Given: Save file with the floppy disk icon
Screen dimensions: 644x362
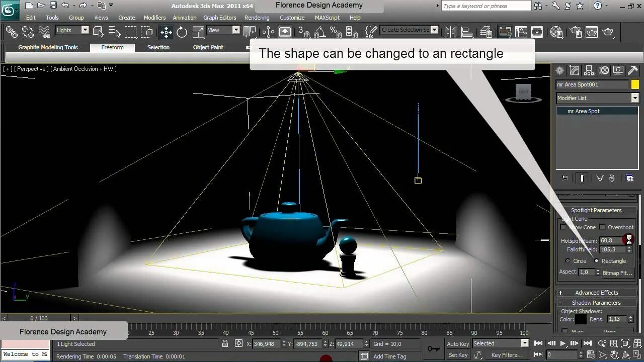Looking at the screenshot, I should pyautogui.click(x=53, y=6).
